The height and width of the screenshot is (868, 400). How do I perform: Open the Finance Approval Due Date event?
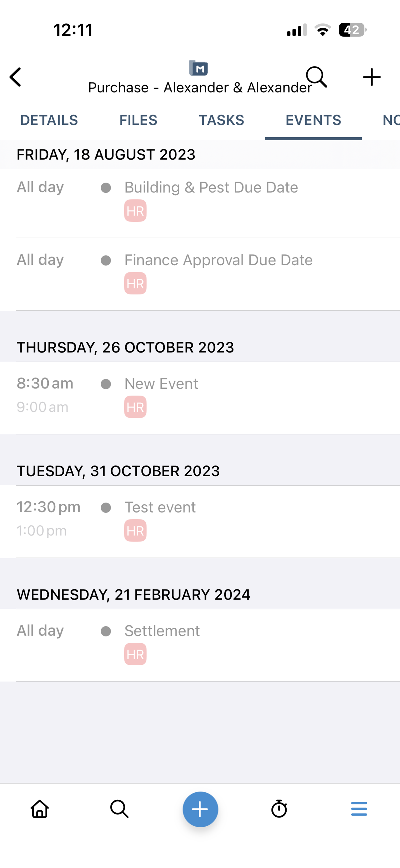point(218,260)
